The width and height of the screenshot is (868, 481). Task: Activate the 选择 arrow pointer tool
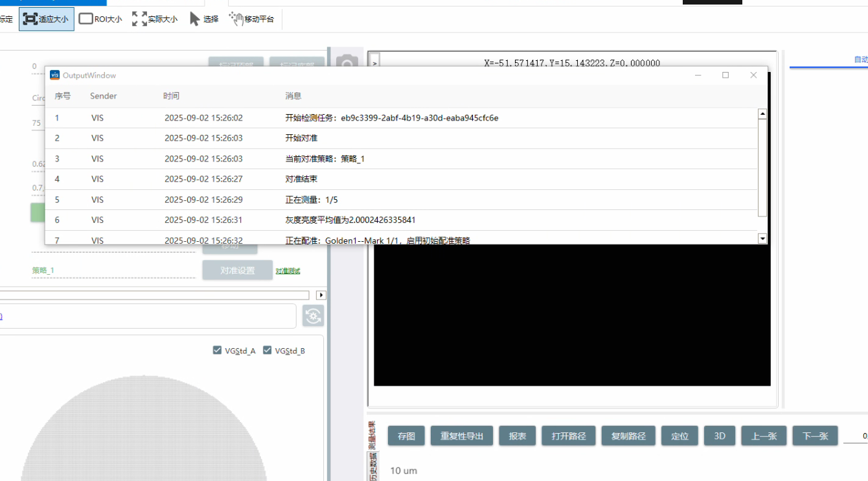(204, 19)
